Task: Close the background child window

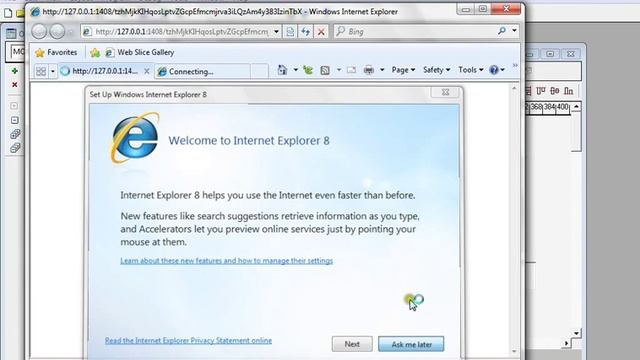Action: click(x=571, y=54)
